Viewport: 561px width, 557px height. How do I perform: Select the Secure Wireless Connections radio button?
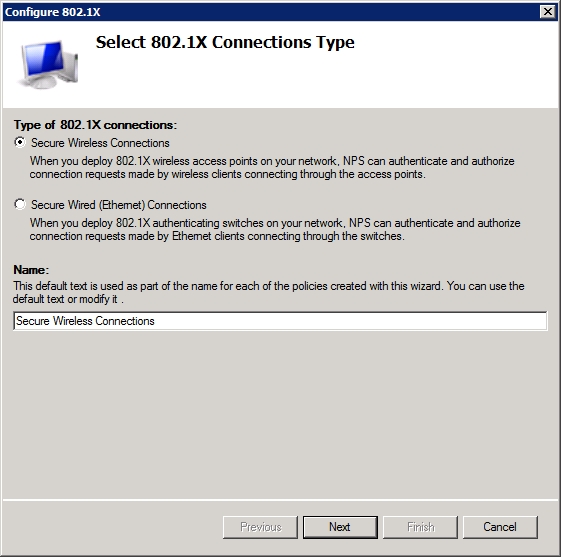[20, 142]
